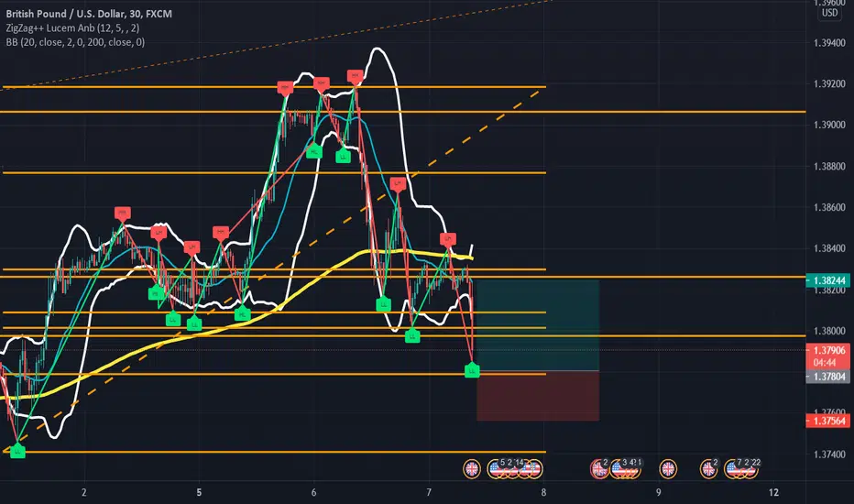This screenshot has width=854, height=504.
Task: Select the newest green LL marker near 1.37804
Action: (472, 370)
